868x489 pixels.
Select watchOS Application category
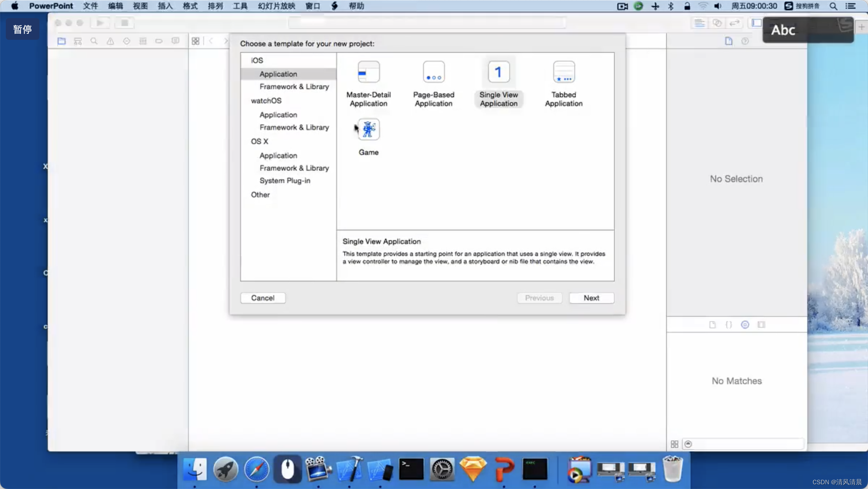(278, 115)
